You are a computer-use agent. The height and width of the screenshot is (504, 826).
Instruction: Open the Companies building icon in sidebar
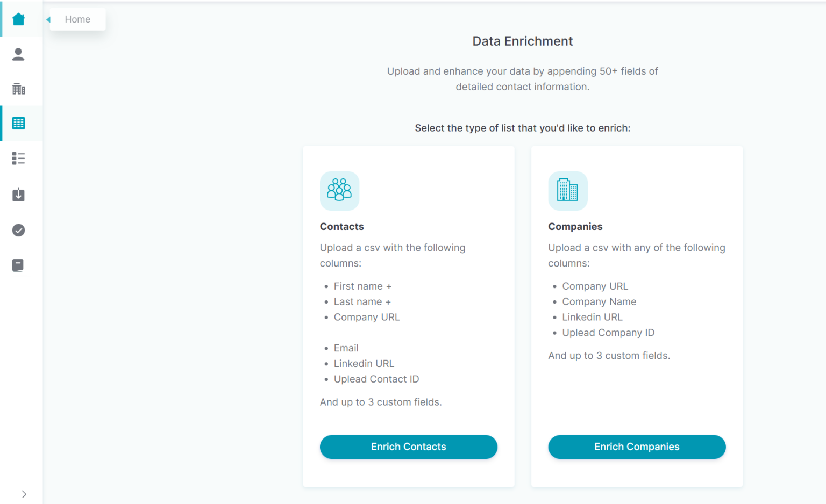click(x=19, y=88)
